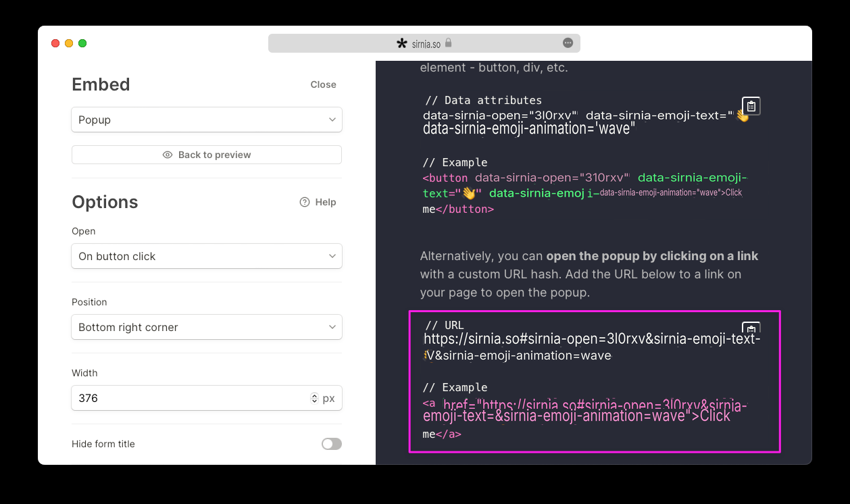Viewport: 850px width, 504px height.
Task: Click the Embed heading
Action: click(101, 84)
